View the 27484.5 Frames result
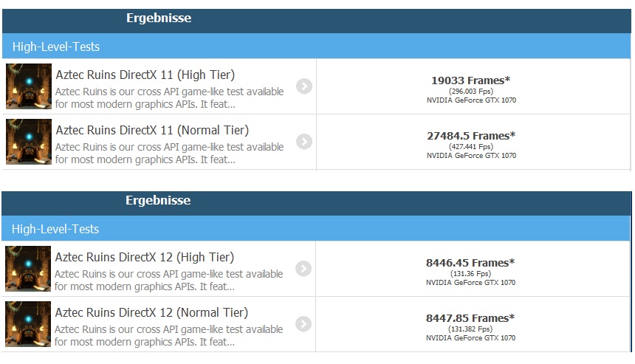The height and width of the screenshot is (364, 635). click(471, 136)
